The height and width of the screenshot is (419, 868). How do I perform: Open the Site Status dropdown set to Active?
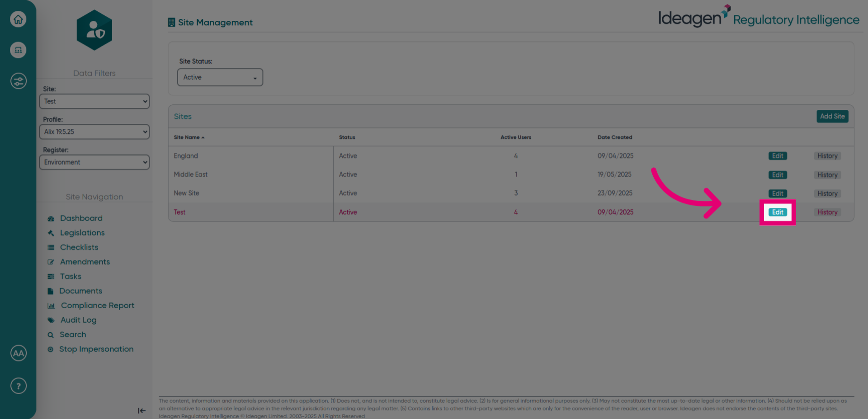click(x=220, y=77)
